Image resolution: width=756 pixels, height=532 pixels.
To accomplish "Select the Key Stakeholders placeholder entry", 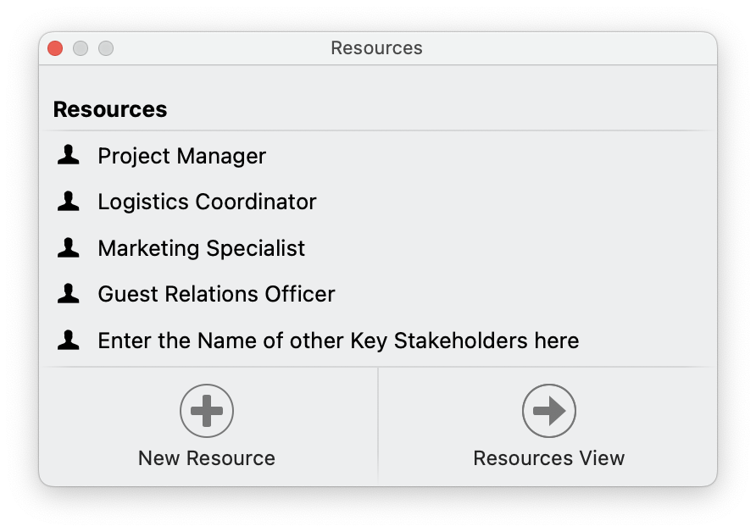I will (338, 341).
